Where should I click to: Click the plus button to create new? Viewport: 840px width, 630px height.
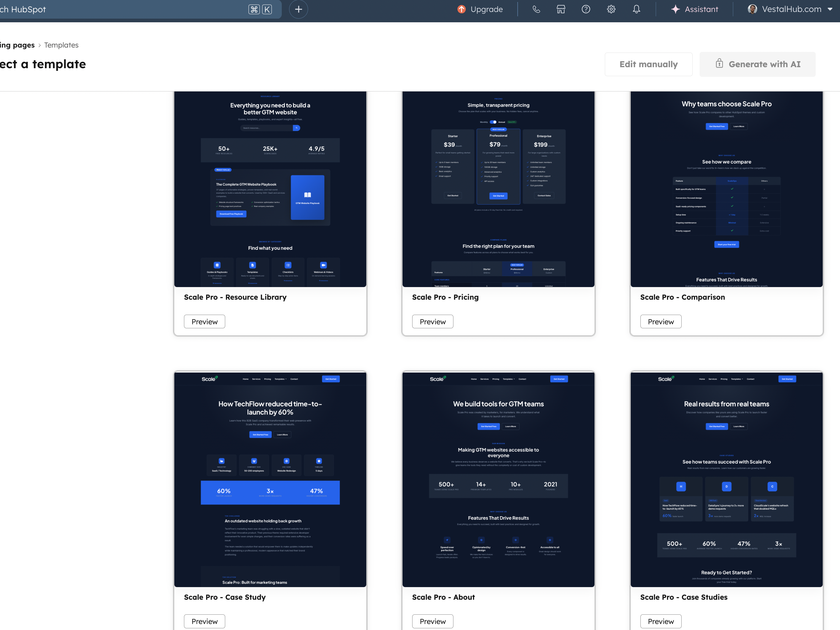[x=298, y=9]
